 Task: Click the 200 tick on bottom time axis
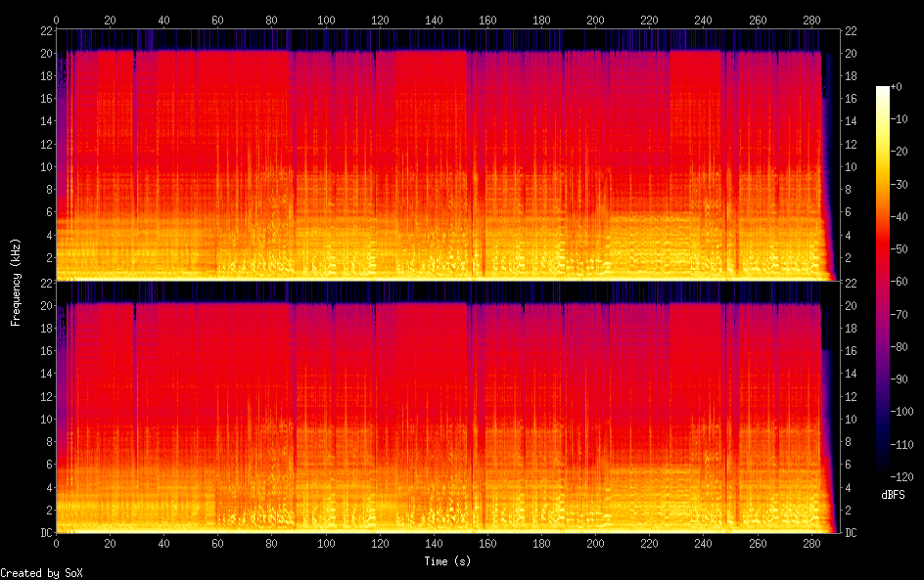pos(595,544)
